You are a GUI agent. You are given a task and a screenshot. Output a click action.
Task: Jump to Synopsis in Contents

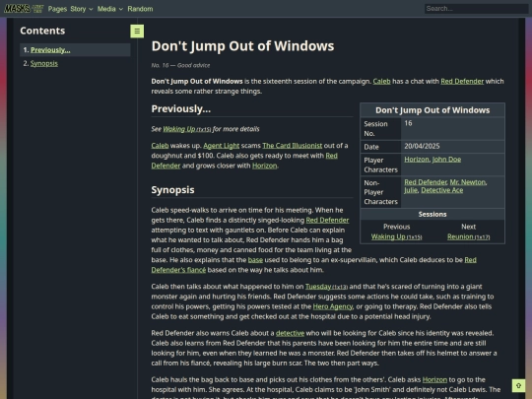pyautogui.click(x=44, y=63)
